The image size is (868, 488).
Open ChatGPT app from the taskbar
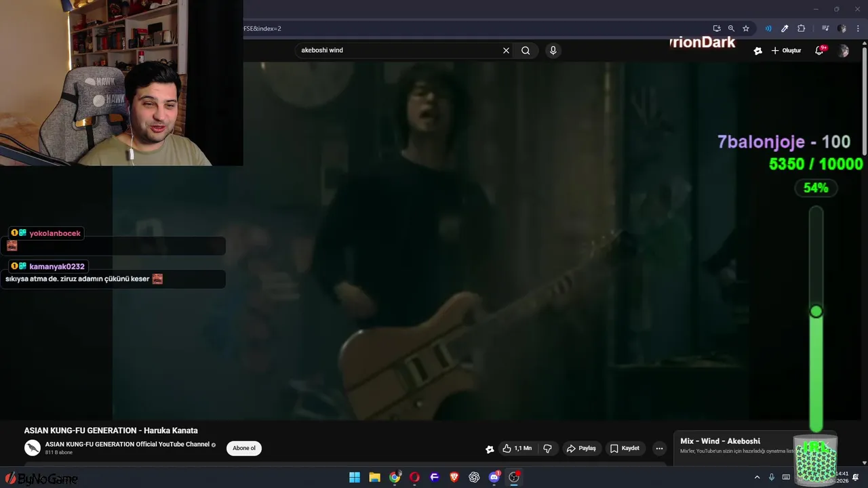[474, 477]
